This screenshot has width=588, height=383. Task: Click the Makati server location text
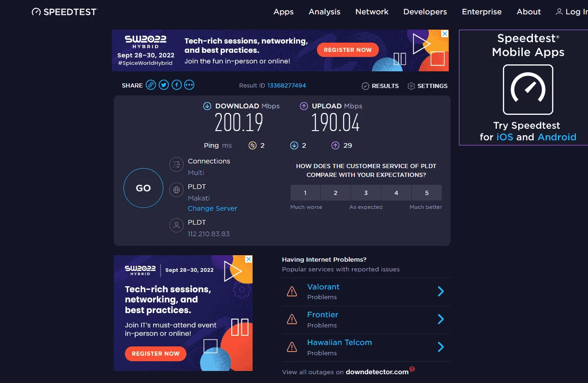coord(199,198)
